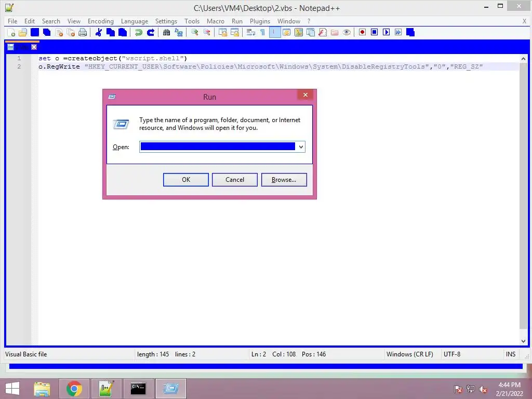
Task: Open Replace using the Replace toolbar icon
Action: 179,32
